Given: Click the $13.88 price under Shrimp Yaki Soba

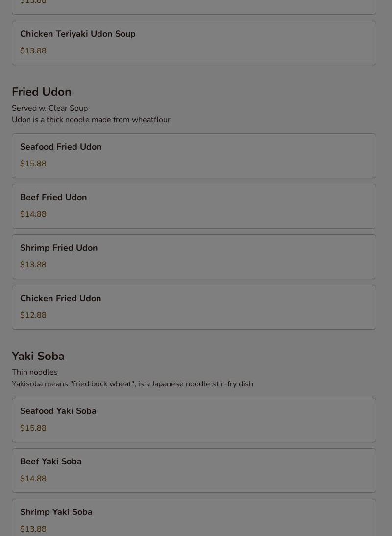Looking at the screenshot, I should (x=33, y=529).
